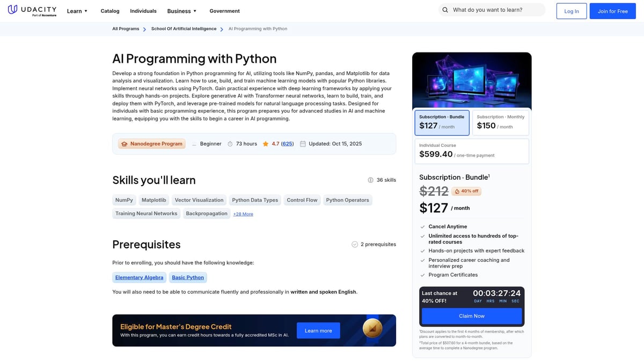Screen dimensions: 644x362
Task: Click the NumPy skill tag
Action: pyautogui.click(x=124, y=200)
